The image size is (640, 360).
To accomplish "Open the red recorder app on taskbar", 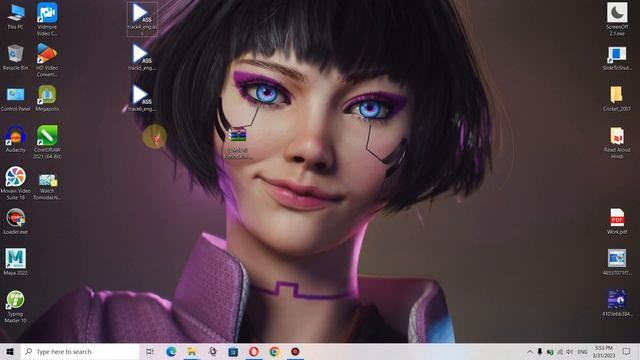I will (x=295, y=351).
